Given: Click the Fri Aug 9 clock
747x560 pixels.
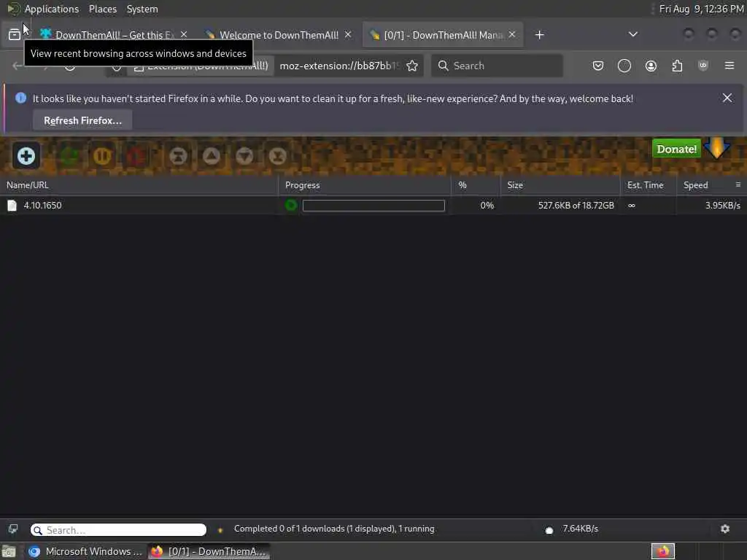Looking at the screenshot, I should point(701,9).
